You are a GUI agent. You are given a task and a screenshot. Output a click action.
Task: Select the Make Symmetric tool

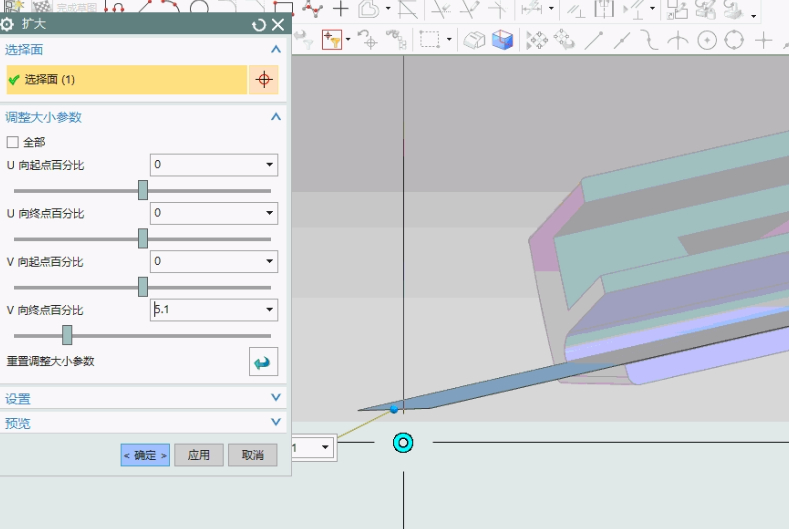tap(603, 9)
